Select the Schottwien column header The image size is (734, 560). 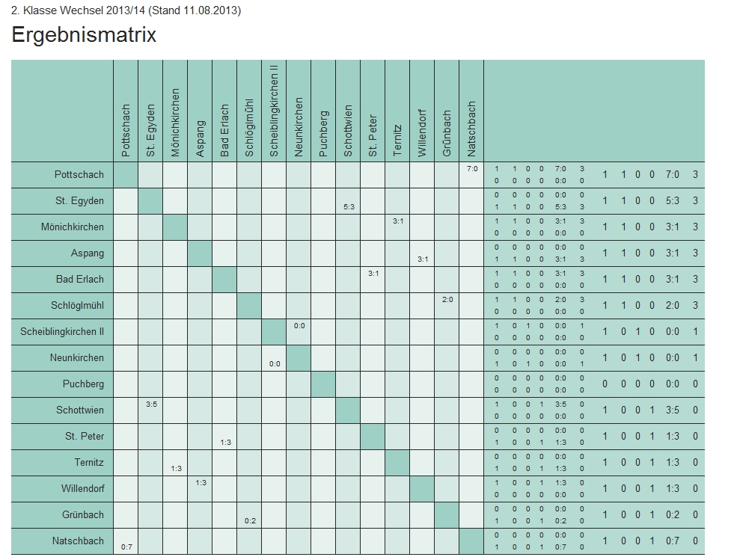pyautogui.click(x=348, y=131)
